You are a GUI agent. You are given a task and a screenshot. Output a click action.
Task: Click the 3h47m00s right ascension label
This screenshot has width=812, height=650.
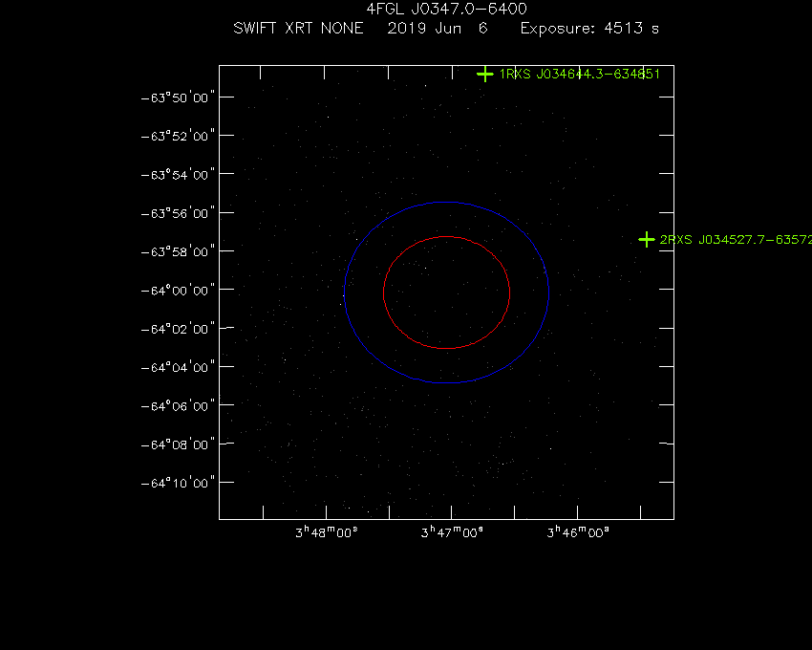452,531
